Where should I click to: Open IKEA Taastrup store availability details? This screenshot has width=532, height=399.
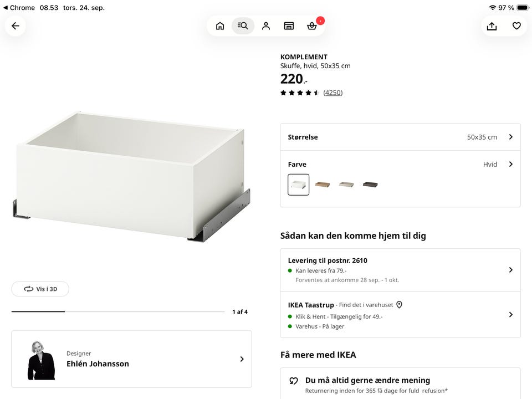[400, 315]
